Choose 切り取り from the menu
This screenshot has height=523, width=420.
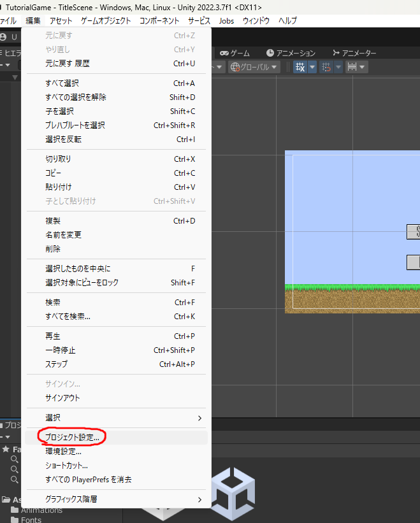116,159
